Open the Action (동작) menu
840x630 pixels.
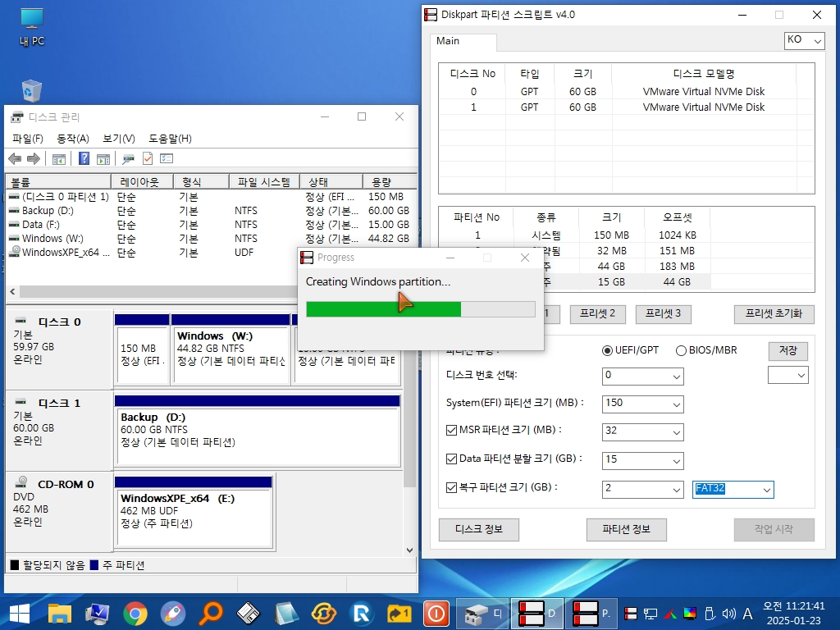pos(73,139)
